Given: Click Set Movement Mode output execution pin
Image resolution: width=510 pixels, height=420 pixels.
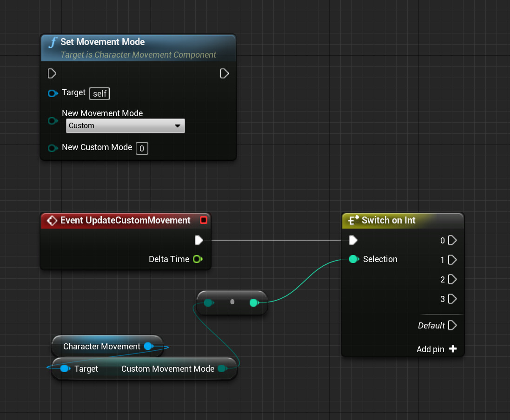Looking at the screenshot, I should click(224, 73).
